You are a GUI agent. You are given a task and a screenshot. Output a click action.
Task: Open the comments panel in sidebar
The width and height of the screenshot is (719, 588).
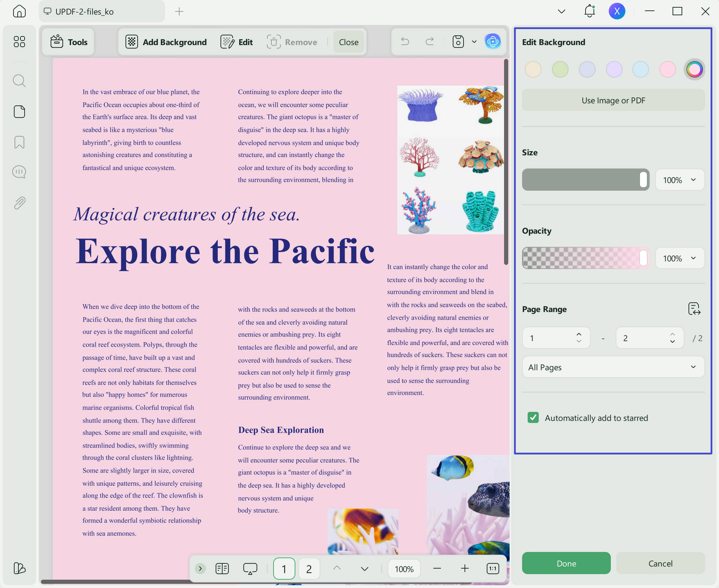coord(19,172)
